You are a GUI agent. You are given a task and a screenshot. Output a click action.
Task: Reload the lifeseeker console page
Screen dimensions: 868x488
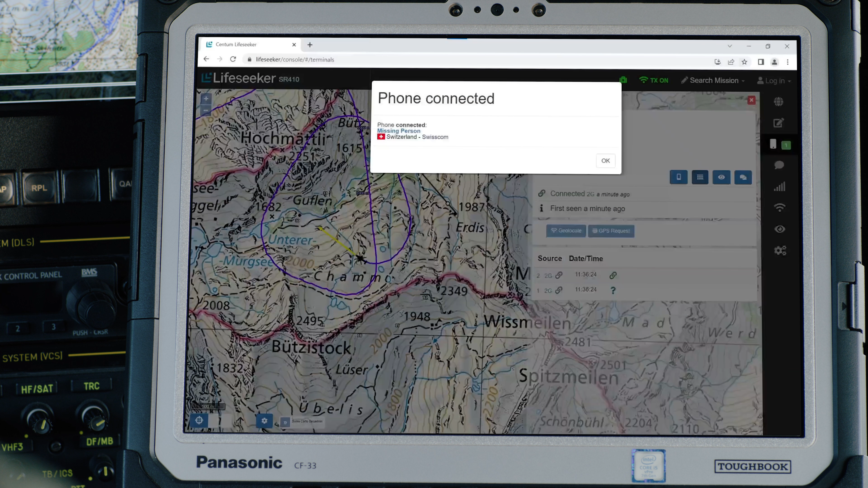point(233,59)
